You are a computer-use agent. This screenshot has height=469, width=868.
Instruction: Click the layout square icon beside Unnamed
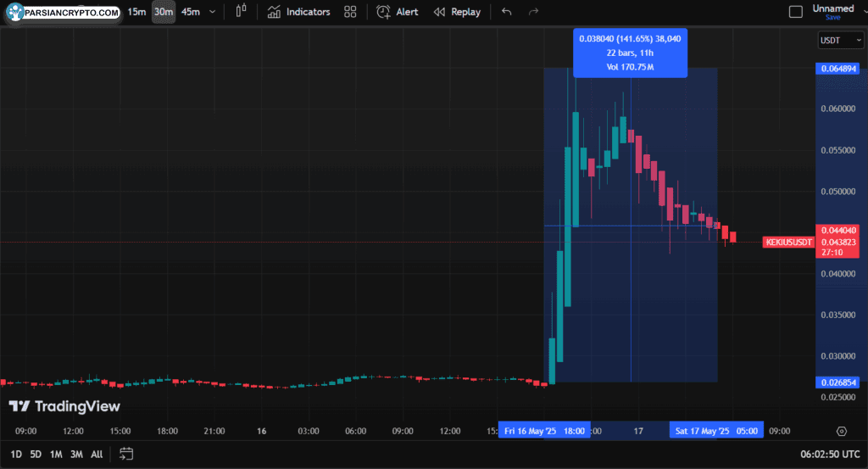click(795, 12)
